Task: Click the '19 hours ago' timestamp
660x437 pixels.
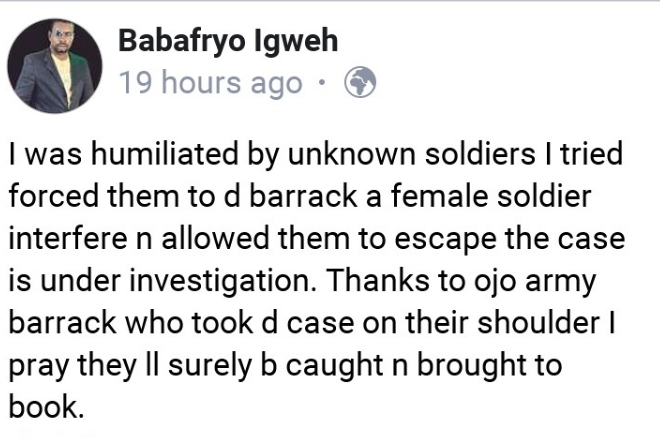Action: (211, 83)
